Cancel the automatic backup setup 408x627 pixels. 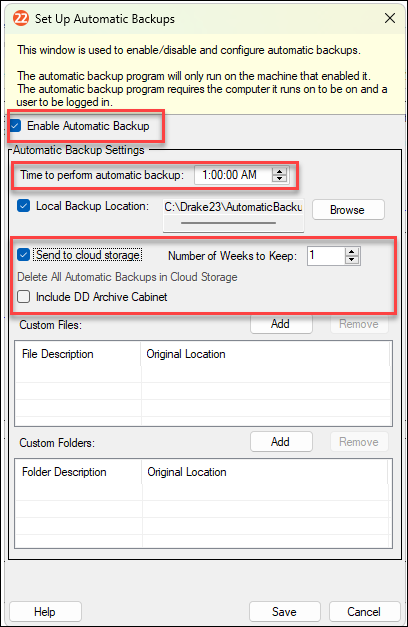coord(364,612)
